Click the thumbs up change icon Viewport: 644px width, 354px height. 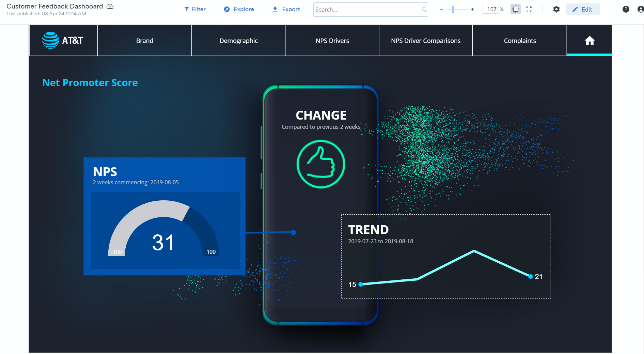point(321,164)
